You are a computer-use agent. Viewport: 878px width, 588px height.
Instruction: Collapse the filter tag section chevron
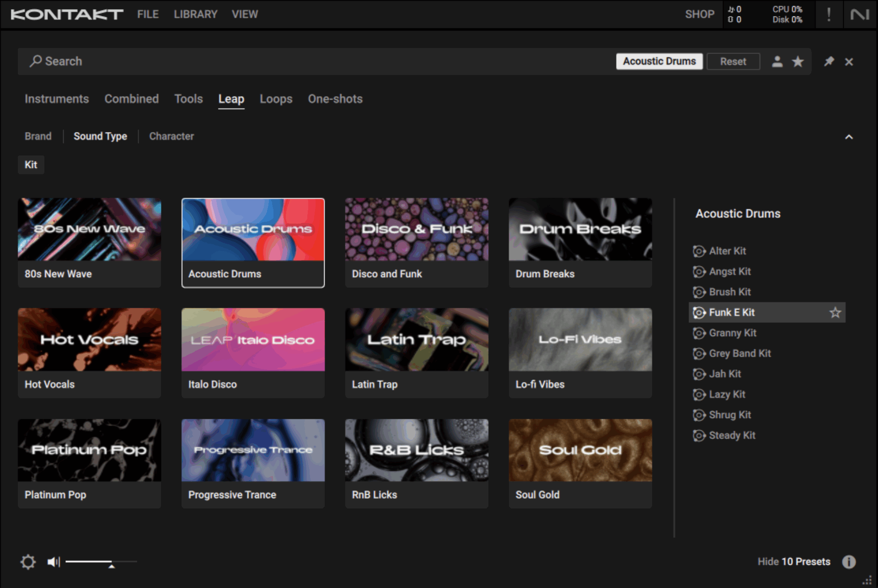coord(849,137)
